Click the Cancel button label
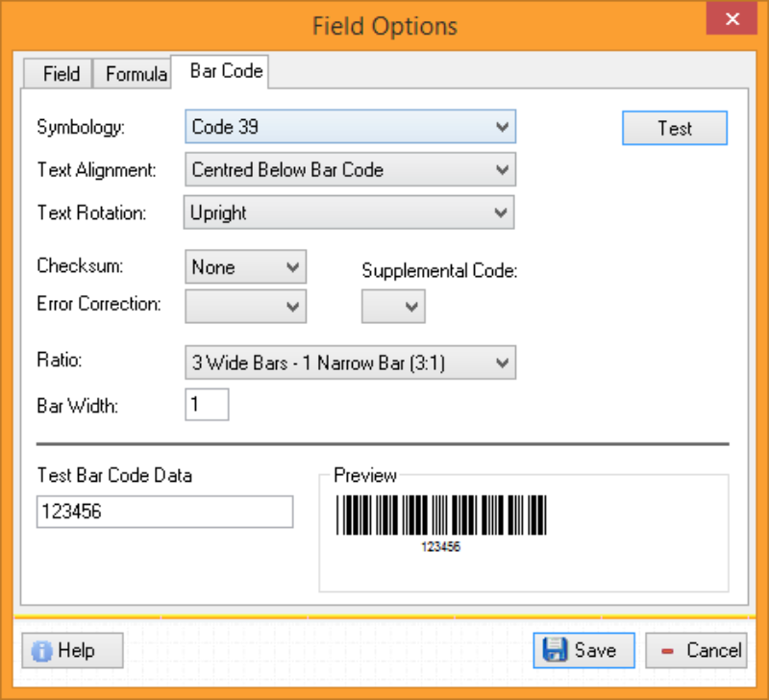 [714, 650]
